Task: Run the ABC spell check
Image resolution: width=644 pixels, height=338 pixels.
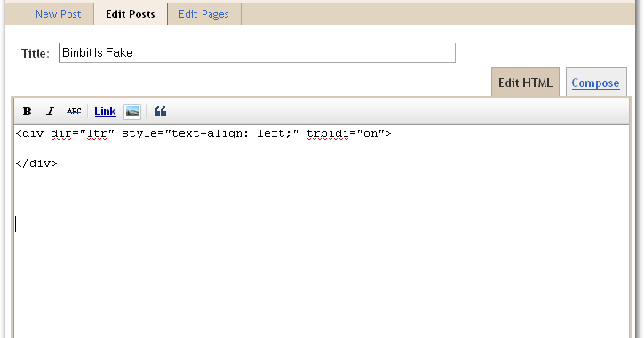Action: coord(74,112)
